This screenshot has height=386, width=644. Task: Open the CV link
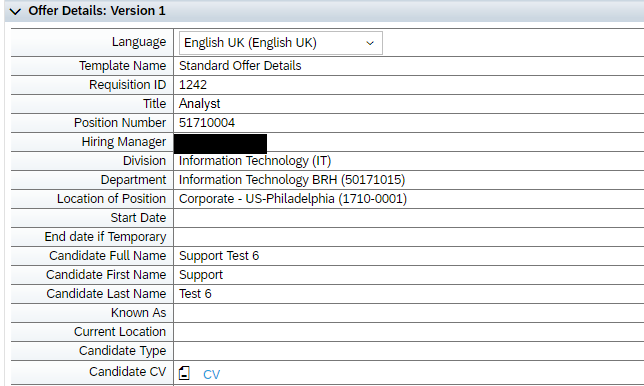click(x=212, y=374)
